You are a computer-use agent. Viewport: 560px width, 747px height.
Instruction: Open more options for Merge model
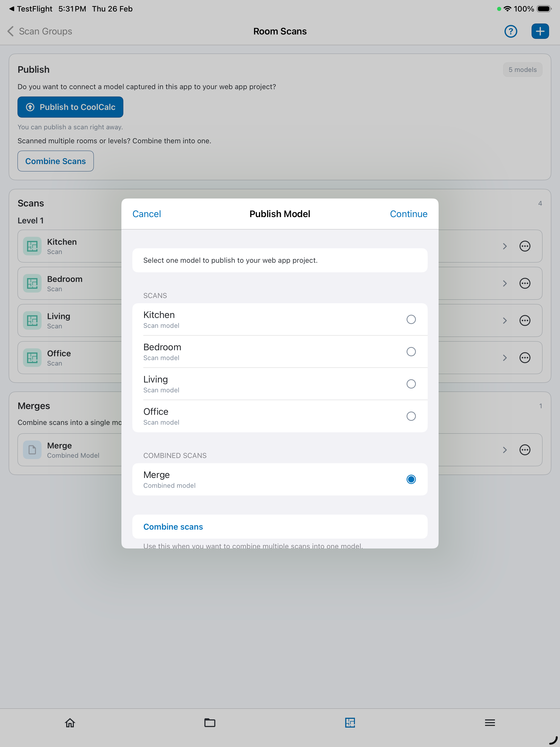[x=525, y=450]
